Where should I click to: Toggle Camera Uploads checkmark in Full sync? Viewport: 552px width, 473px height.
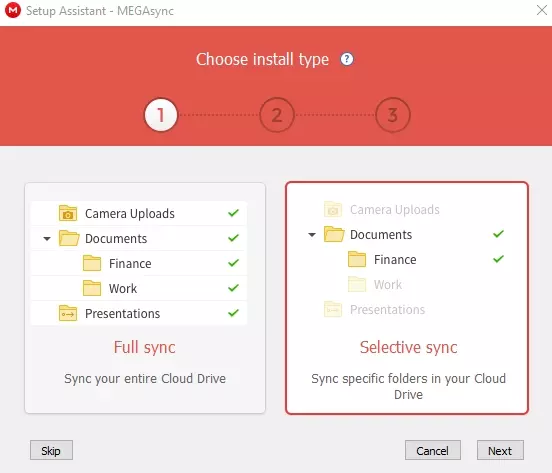(233, 213)
